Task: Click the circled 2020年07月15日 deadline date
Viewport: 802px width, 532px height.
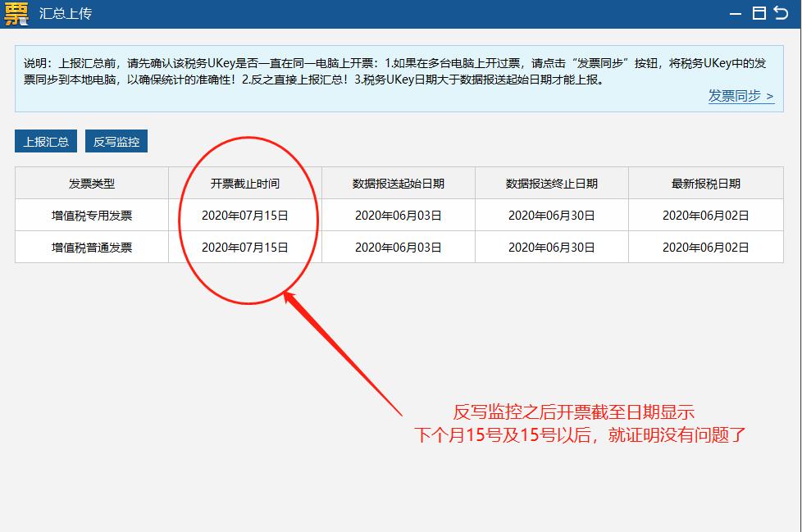Action: (x=244, y=214)
